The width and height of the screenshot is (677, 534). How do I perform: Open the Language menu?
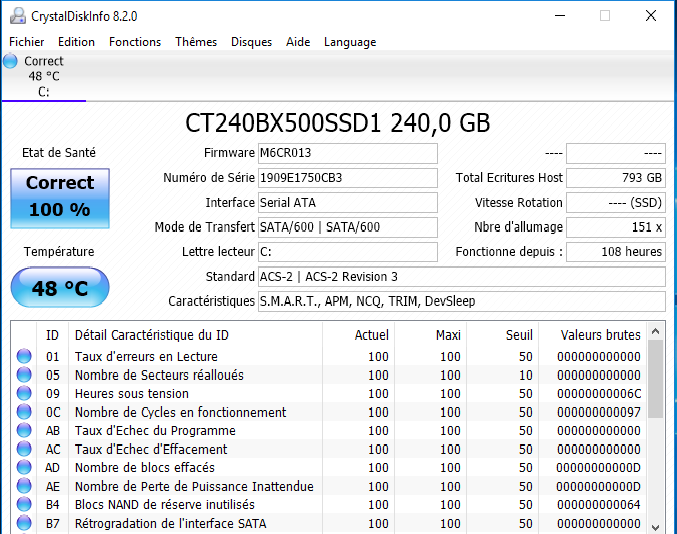pyautogui.click(x=350, y=42)
